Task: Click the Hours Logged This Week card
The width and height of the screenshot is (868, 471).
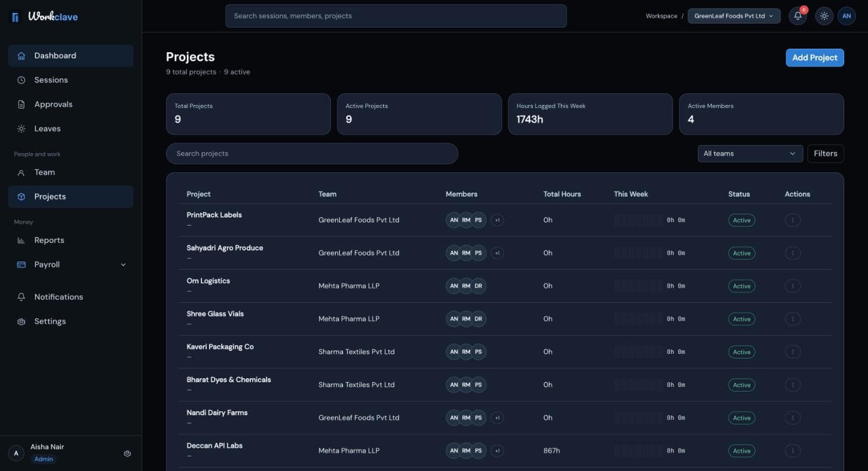Action: click(x=590, y=114)
